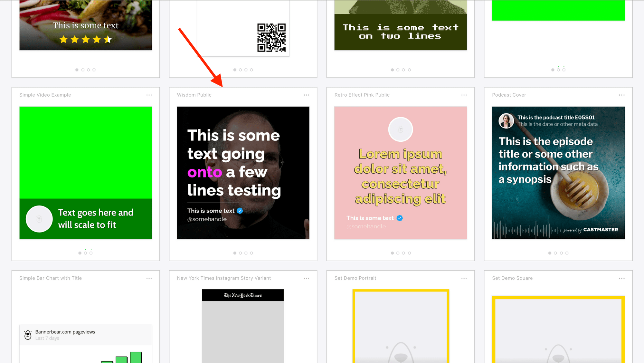
Task: Open the Set Demo Square title
Action: click(x=512, y=278)
